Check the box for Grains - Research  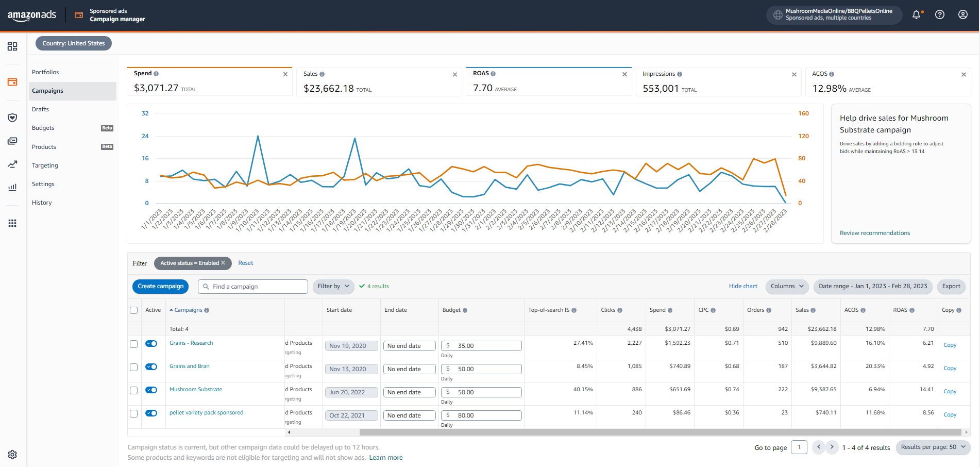click(134, 344)
